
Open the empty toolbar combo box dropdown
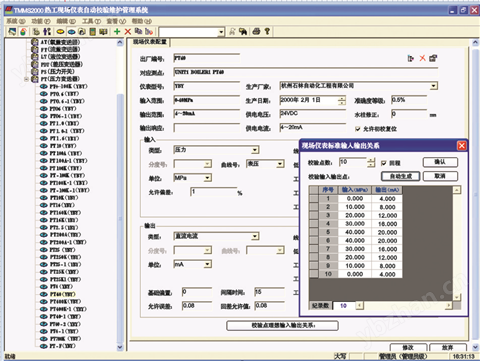pyautogui.click(x=221, y=32)
